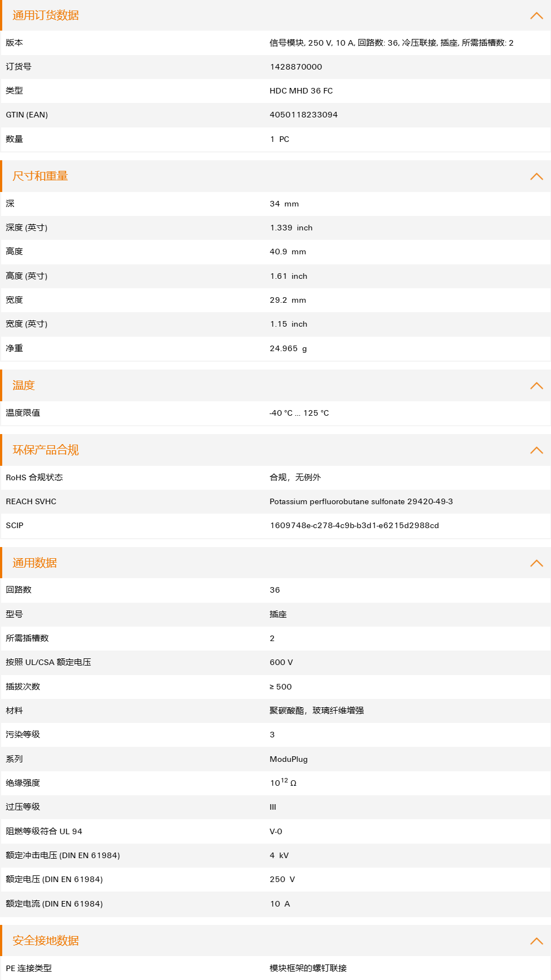This screenshot has width=551, height=980.
Task: Click depth value 34 mm
Action: (x=284, y=204)
